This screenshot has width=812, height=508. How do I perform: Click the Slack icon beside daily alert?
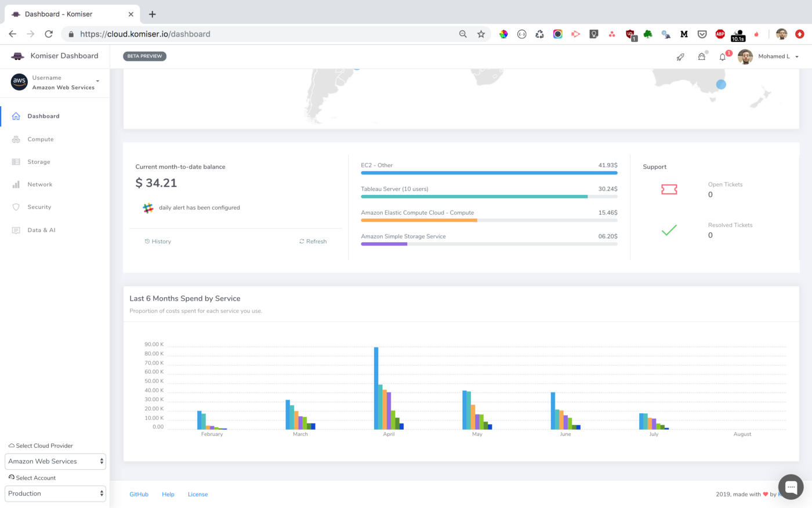(148, 208)
